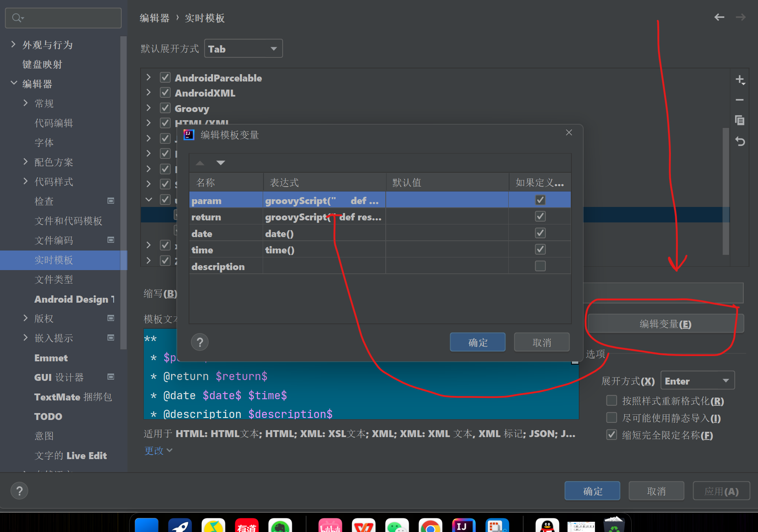This screenshot has width=758, height=532.
Task: Expand the 常规 subsection
Action: (x=26, y=103)
